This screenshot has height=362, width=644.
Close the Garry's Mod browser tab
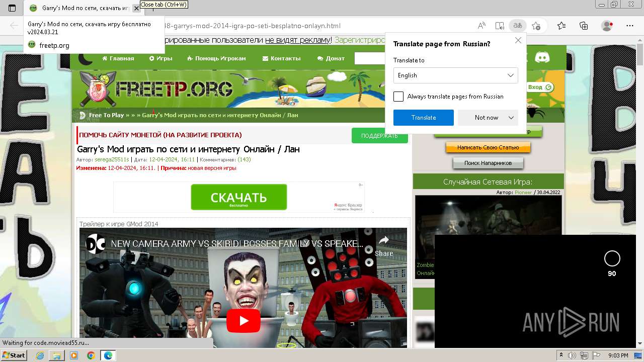point(136,8)
